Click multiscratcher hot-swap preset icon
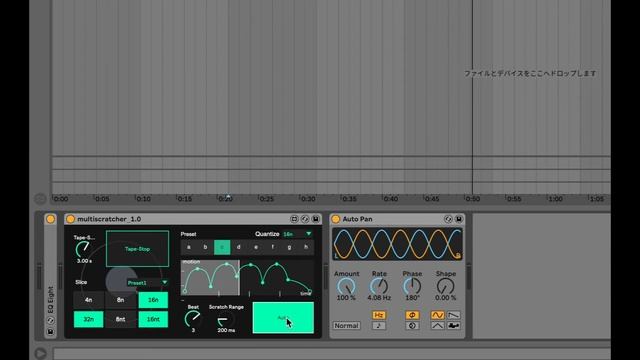Image resolution: width=640 pixels, height=360 pixels. [305, 219]
